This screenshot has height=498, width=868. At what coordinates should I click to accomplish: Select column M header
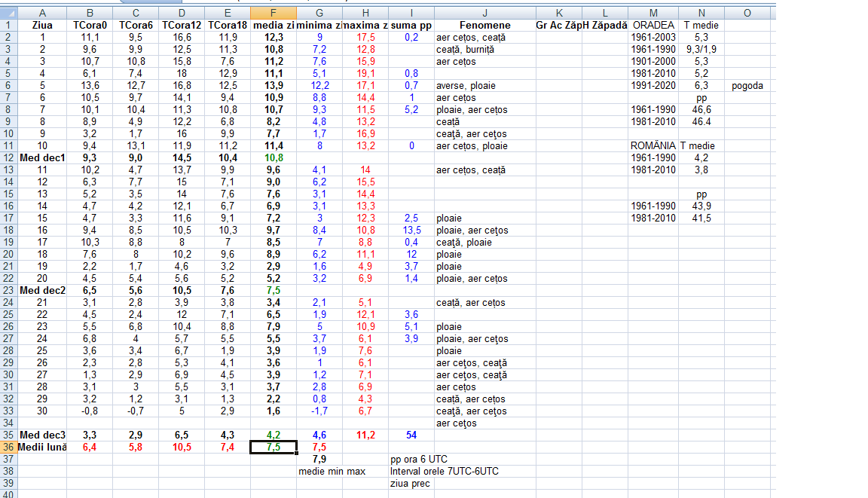point(653,13)
